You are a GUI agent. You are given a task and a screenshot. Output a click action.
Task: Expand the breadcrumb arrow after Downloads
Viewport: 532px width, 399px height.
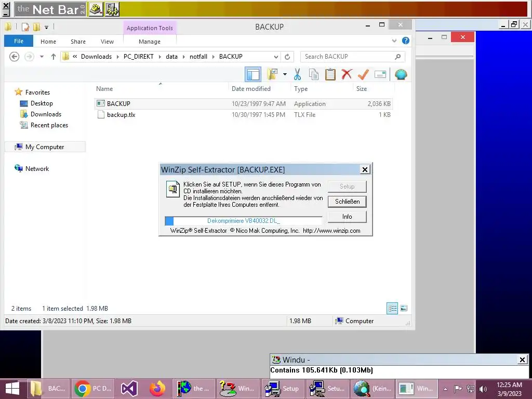click(118, 57)
